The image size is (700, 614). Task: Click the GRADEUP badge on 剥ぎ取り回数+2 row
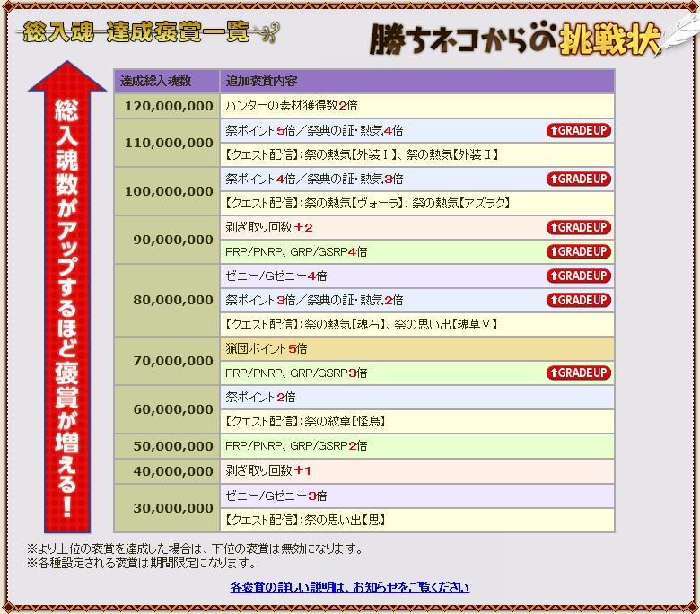[579, 227]
